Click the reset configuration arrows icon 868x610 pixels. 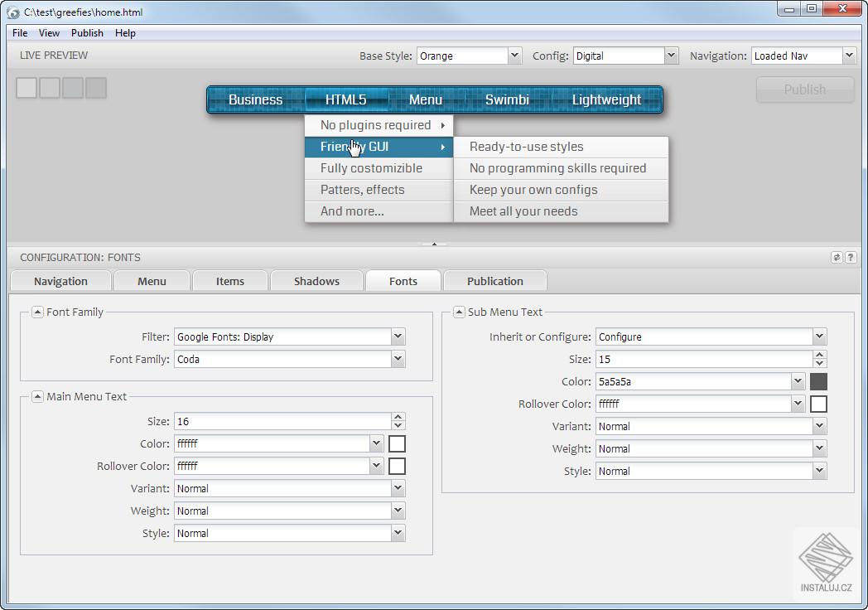(837, 258)
